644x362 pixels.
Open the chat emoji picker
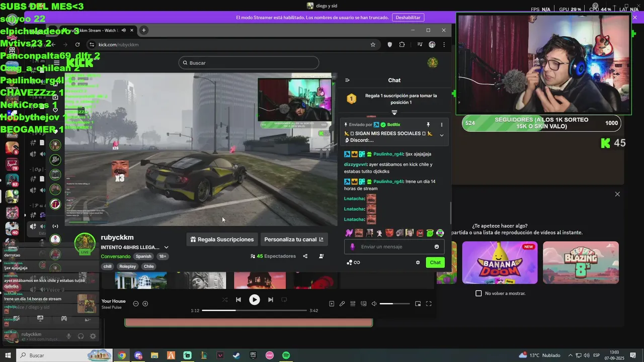pyautogui.click(x=437, y=247)
